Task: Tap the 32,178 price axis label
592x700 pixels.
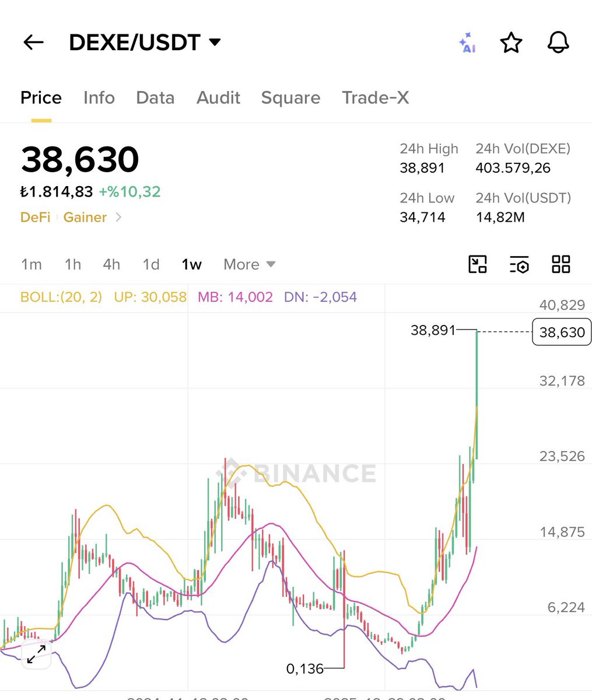Action: [x=562, y=381]
